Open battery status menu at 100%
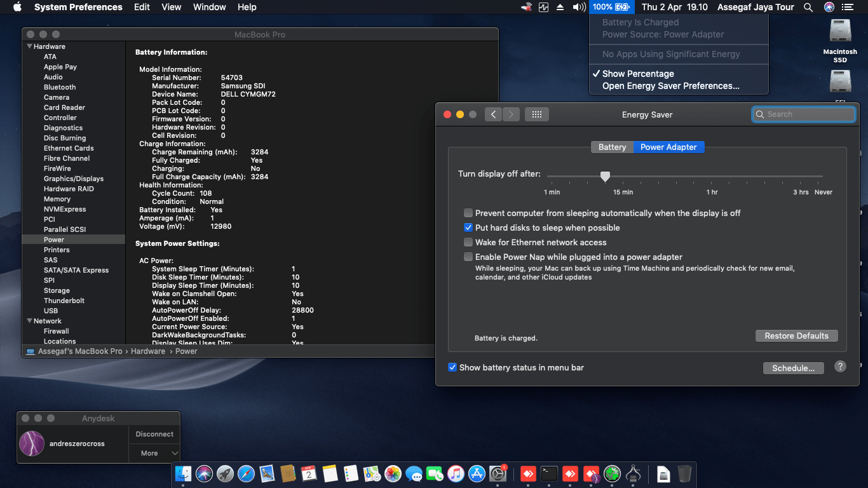The image size is (868, 488). pos(611,7)
